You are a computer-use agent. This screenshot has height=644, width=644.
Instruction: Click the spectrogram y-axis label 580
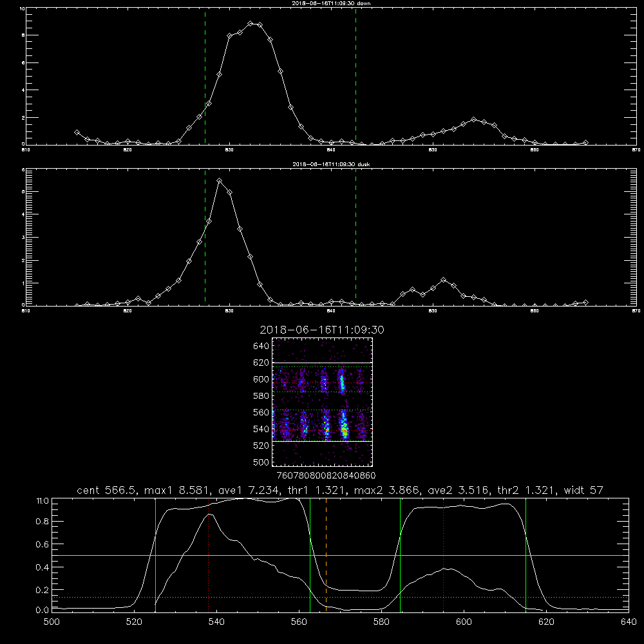point(261,396)
